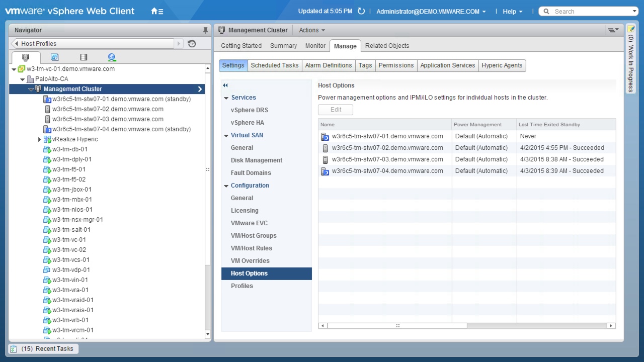Switch to the Monitor tab
This screenshot has width=644, height=362.
(315, 46)
